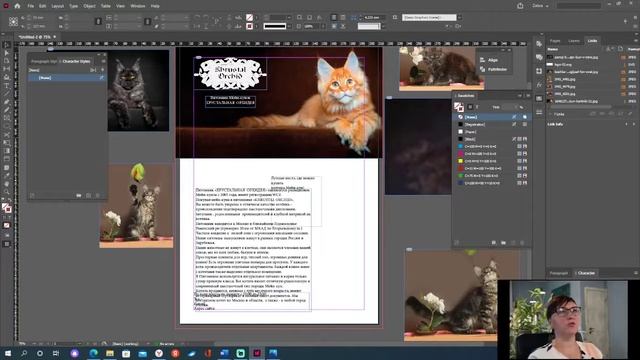Select the Eyedropper tool
This screenshot has width=640, height=360.
pyautogui.click(x=7, y=176)
